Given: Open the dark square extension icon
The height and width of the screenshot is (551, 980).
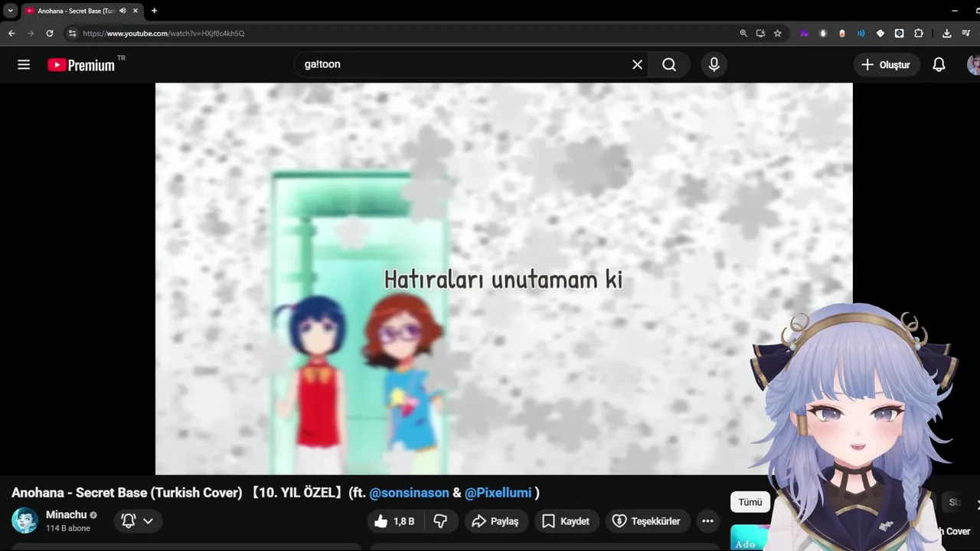Looking at the screenshot, I should (x=899, y=34).
